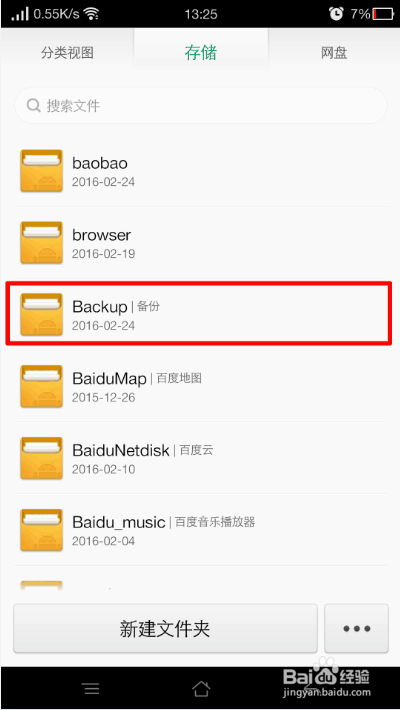Tap the Wi-Fi status icon
400x710 pixels.
point(92,14)
